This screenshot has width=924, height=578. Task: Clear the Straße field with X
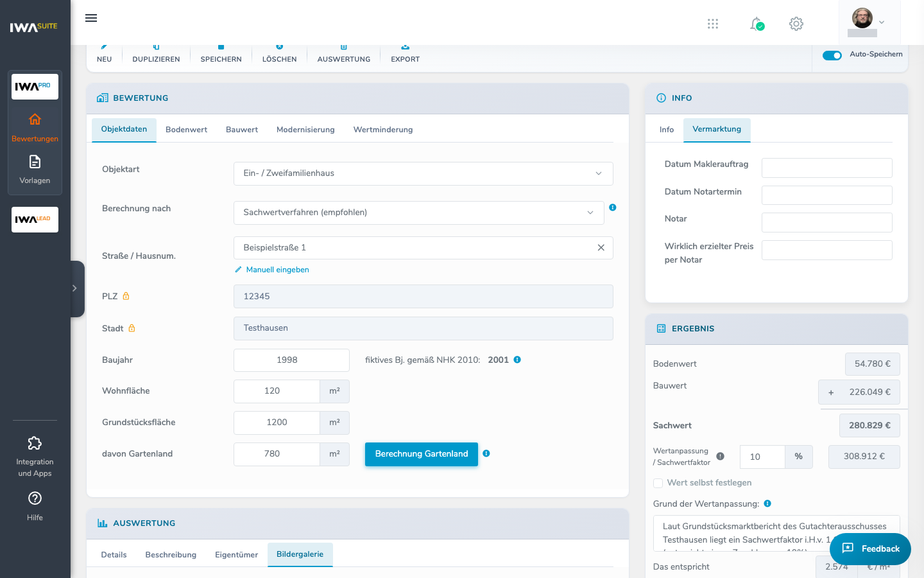(x=601, y=248)
